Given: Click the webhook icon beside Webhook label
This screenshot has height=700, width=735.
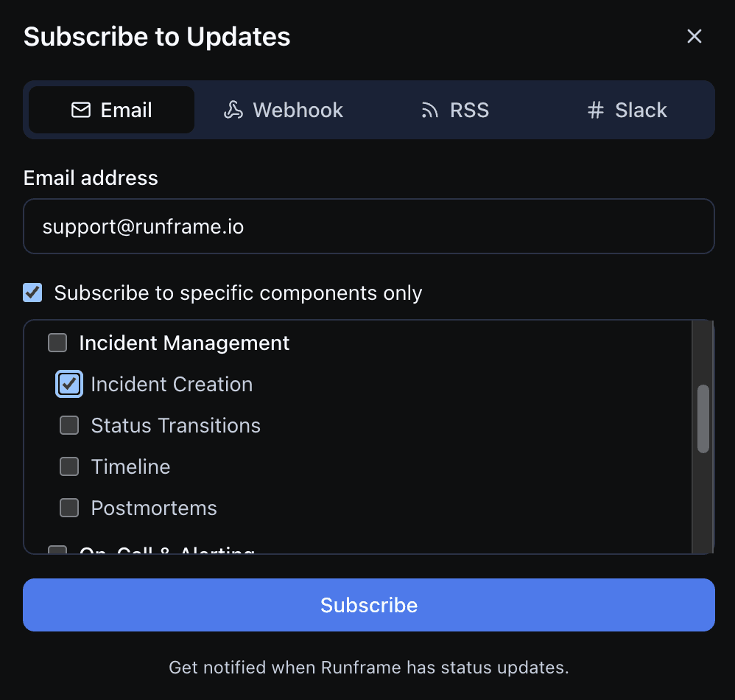Looking at the screenshot, I should [232, 109].
